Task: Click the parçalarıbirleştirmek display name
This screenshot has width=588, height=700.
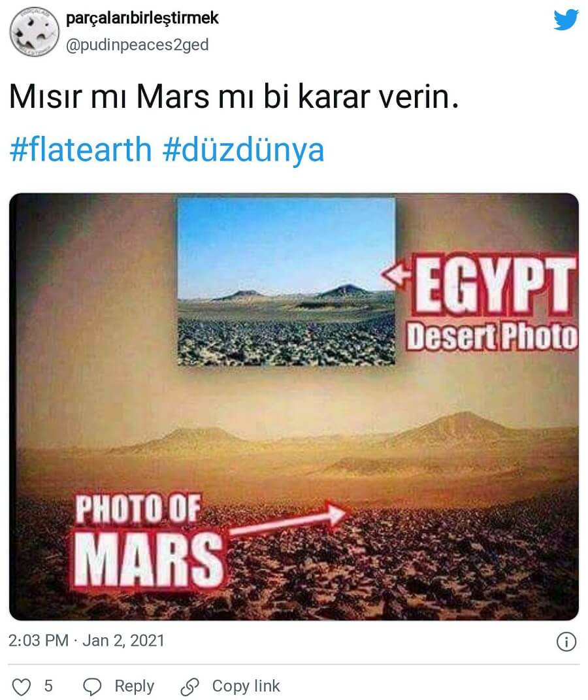Action: 142,18
